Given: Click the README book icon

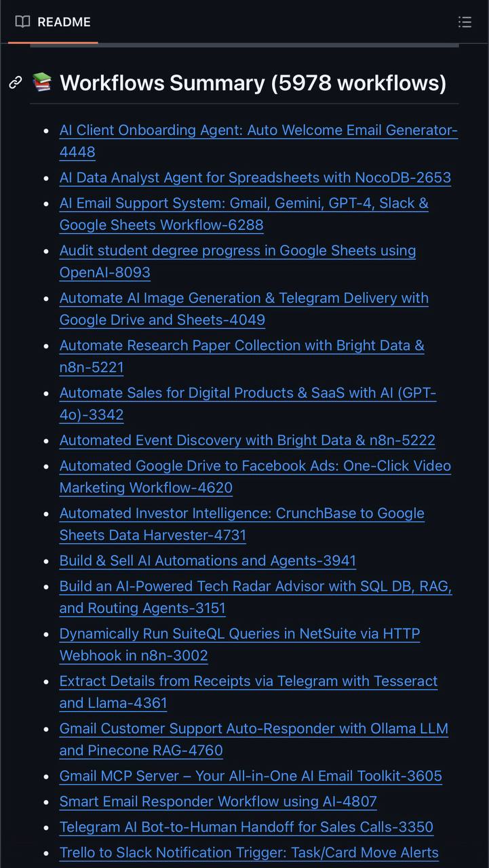Looking at the screenshot, I should (23, 22).
